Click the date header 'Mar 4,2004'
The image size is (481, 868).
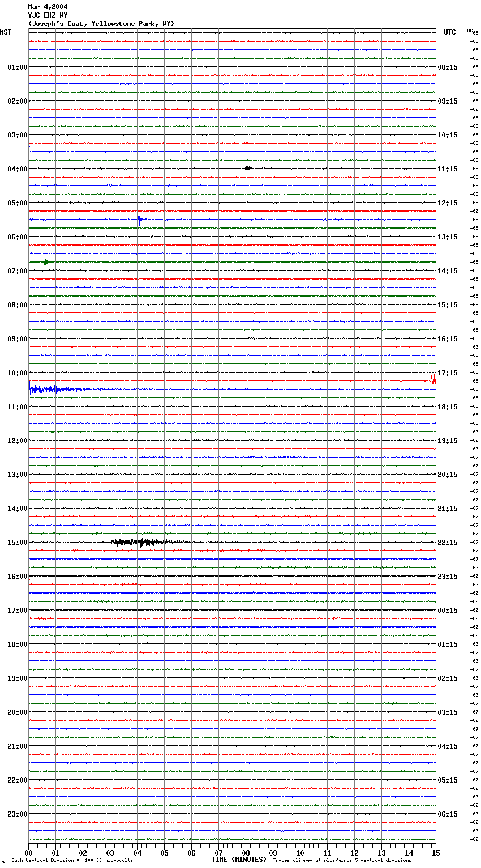[x=48, y=7]
